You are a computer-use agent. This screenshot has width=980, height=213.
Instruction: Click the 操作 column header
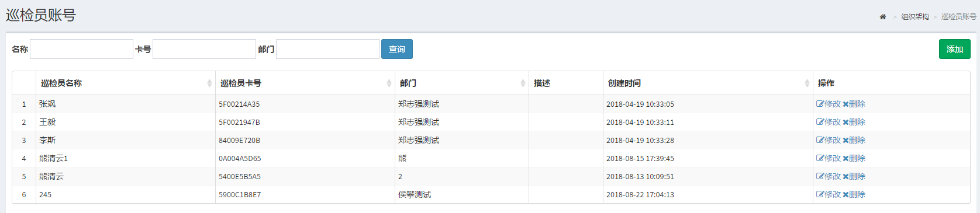click(891, 83)
